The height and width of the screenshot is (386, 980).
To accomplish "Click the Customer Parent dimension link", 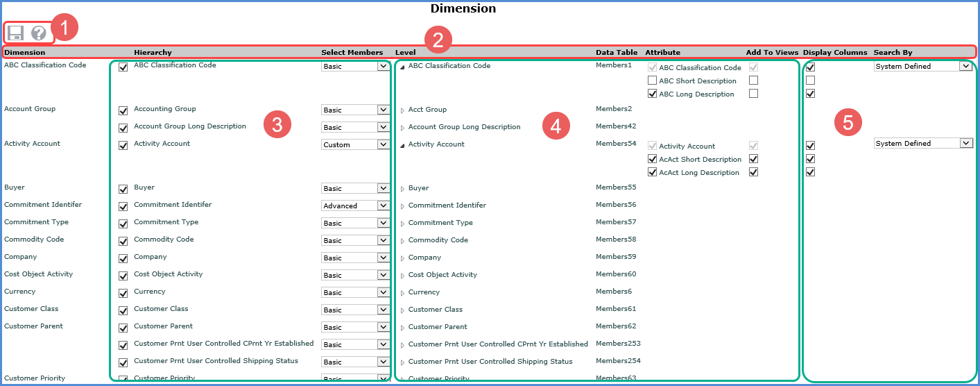I will (33, 326).
